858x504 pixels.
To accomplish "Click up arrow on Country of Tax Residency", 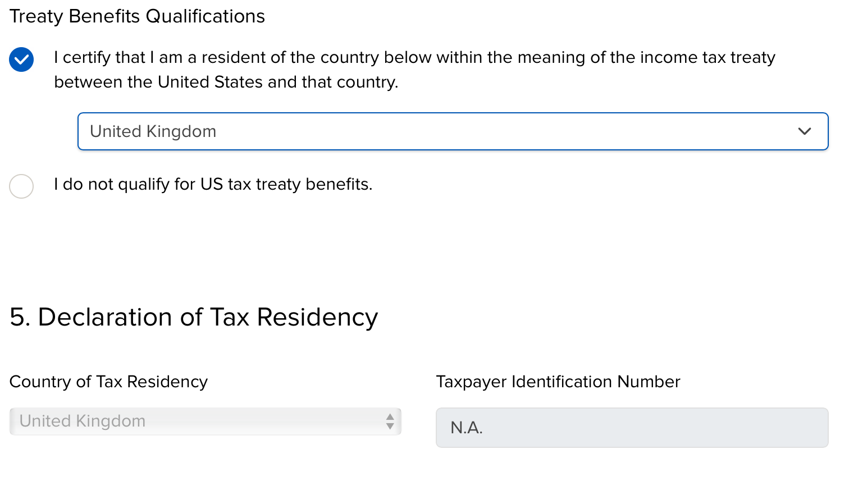I will pos(390,417).
